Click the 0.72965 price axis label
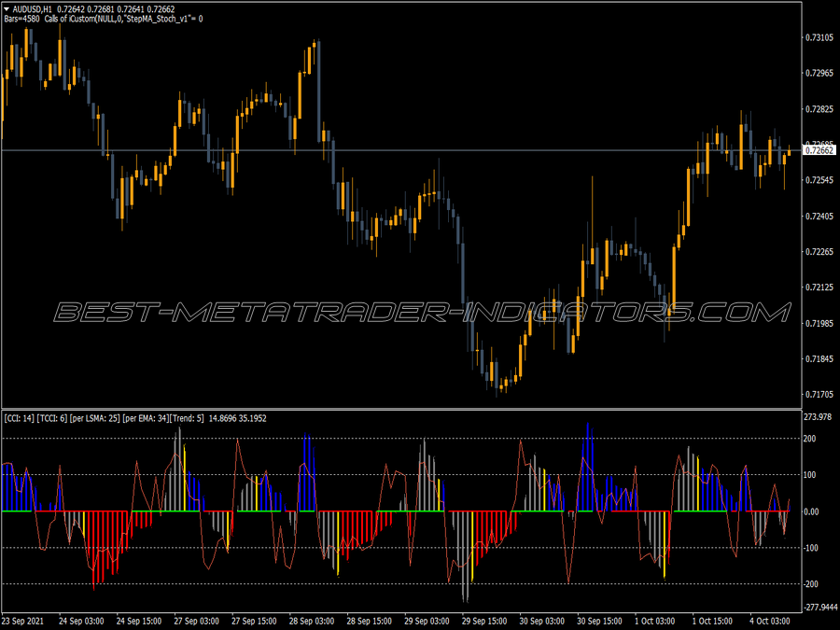 pyautogui.click(x=819, y=73)
